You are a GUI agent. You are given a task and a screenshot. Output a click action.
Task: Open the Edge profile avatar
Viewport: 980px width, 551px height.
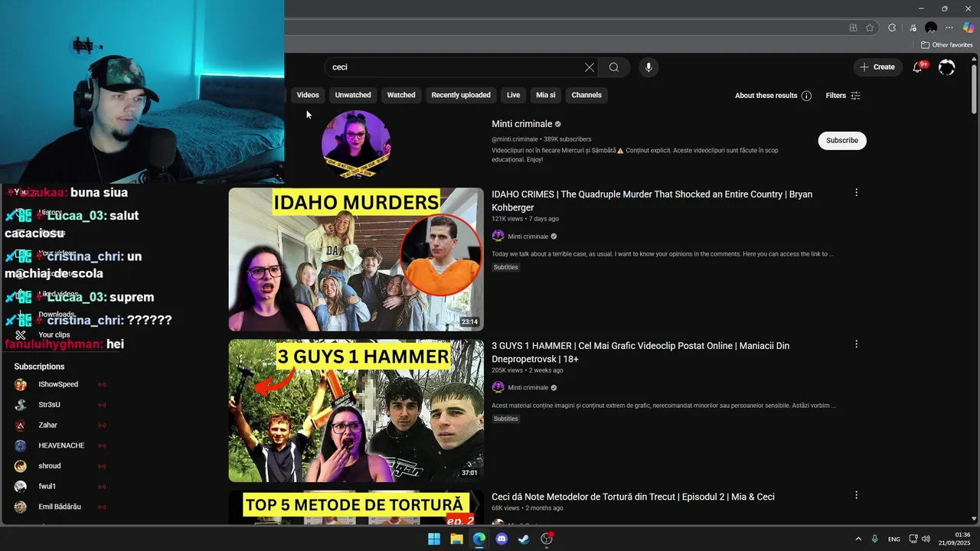[931, 28]
